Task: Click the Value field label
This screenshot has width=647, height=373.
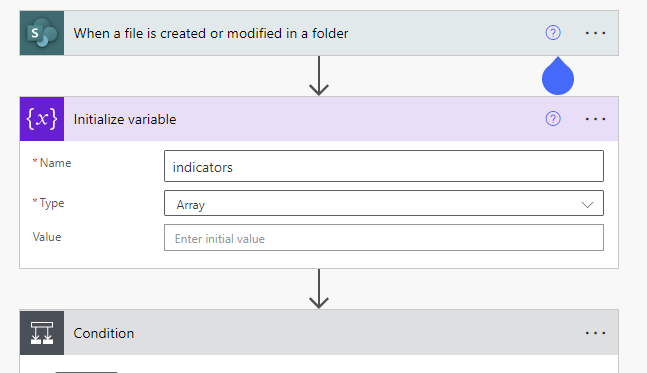Action: click(x=47, y=237)
